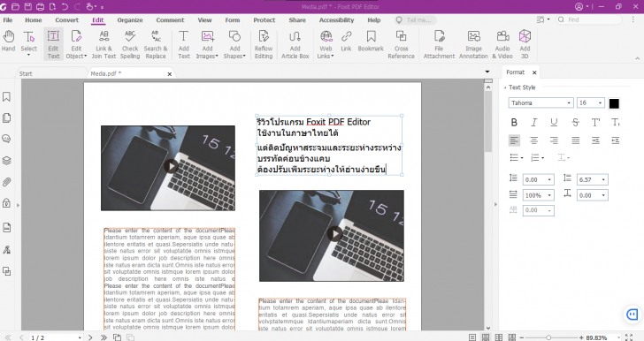The width and height of the screenshot is (644, 341).
Task: Select the Hand tool
Action: (x=8, y=42)
